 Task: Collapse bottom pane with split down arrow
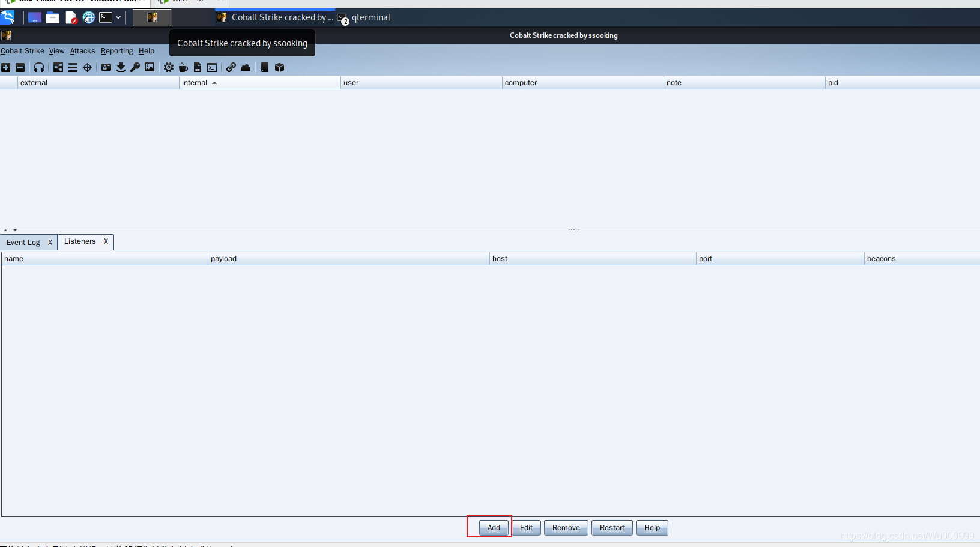pos(15,230)
